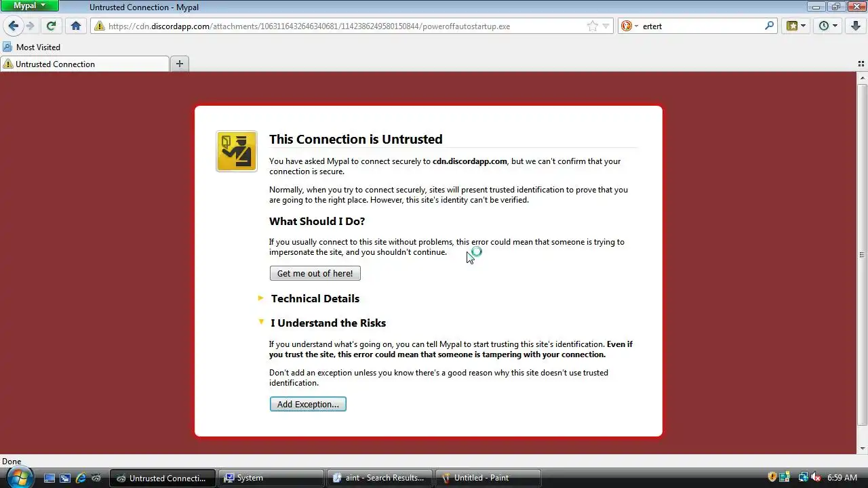
Task: Click the warning triangle in the address bar
Action: coord(100,26)
